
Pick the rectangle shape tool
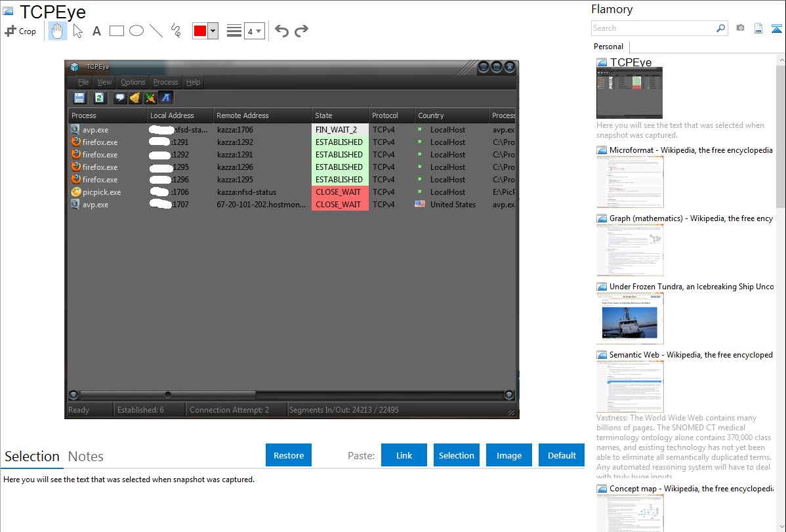click(117, 31)
